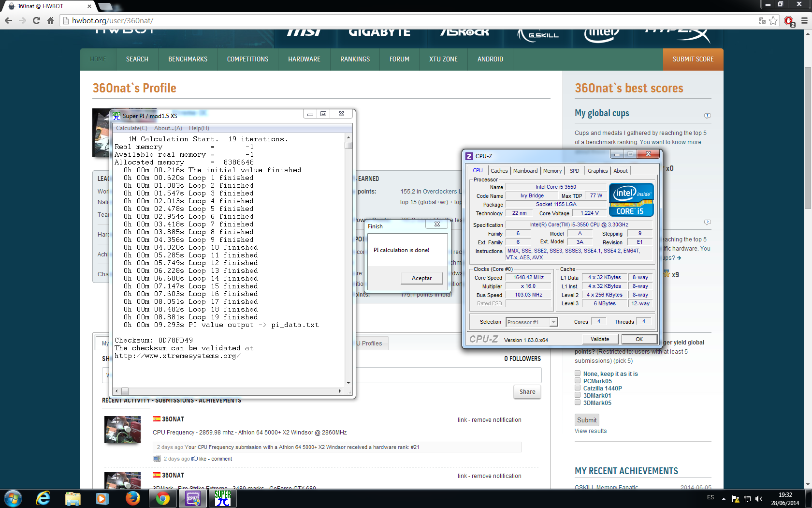Click the time 19:32 taskbar clock
Viewport: 812px width, 508px height.
[785, 495]
